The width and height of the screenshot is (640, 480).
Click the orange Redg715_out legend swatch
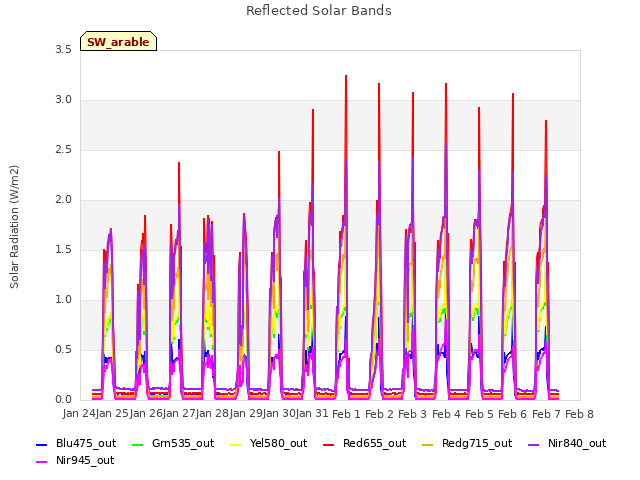[427, 444]
